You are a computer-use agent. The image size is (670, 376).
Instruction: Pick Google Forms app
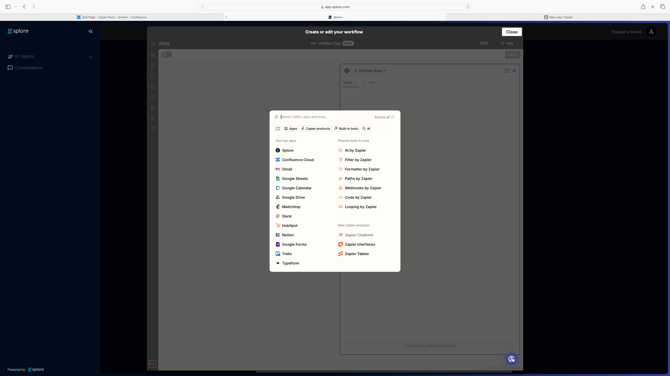click(291, 244)
